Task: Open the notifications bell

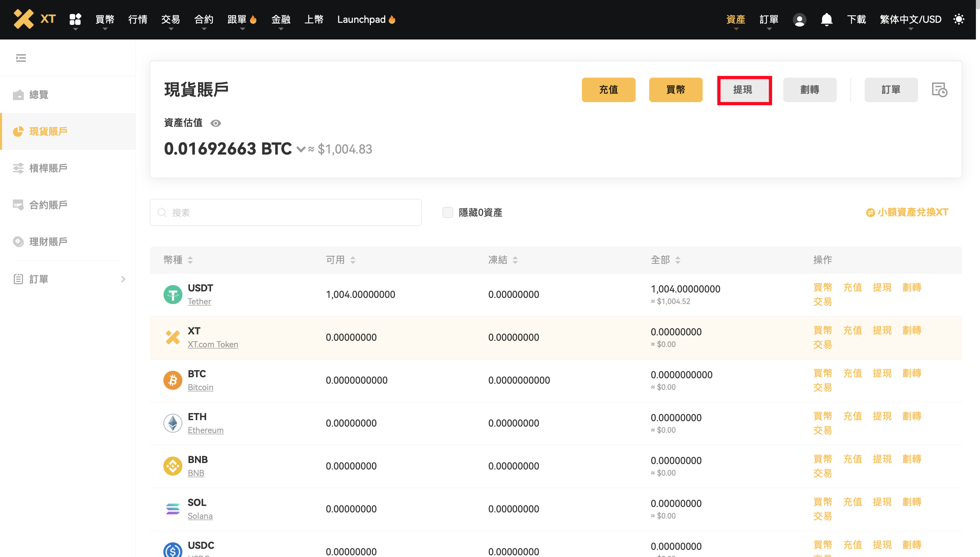Action: pyautogui.click(x=826, y=19)
